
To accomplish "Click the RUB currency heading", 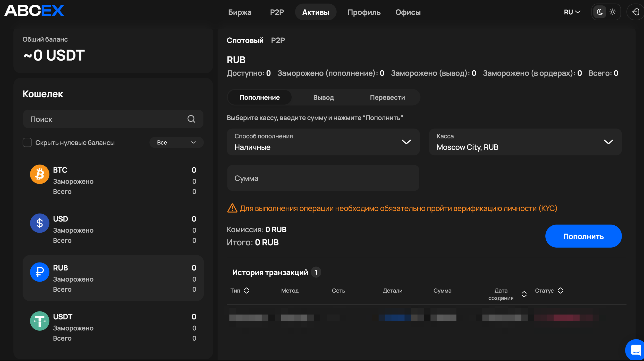I will pos(236,60).
